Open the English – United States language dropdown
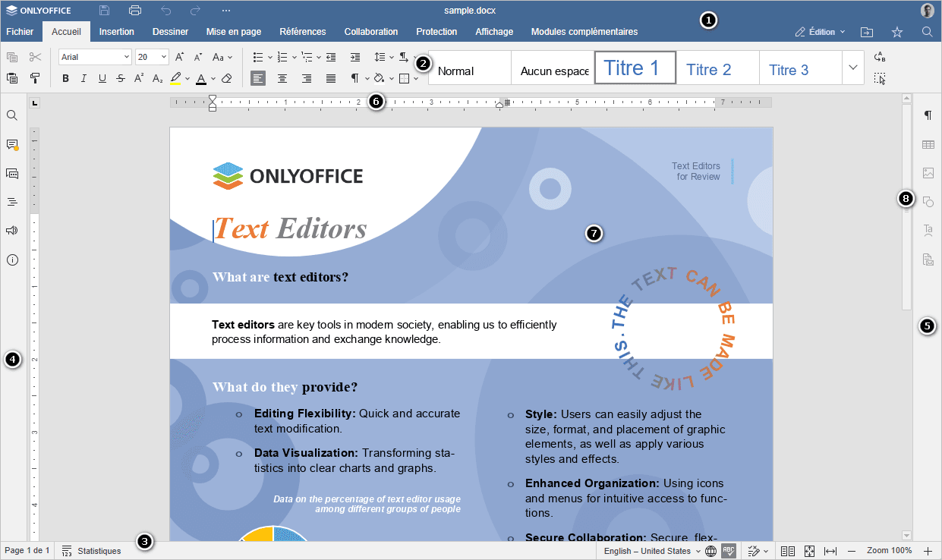This screenshot has height=560, width=942. click(653, 551)
